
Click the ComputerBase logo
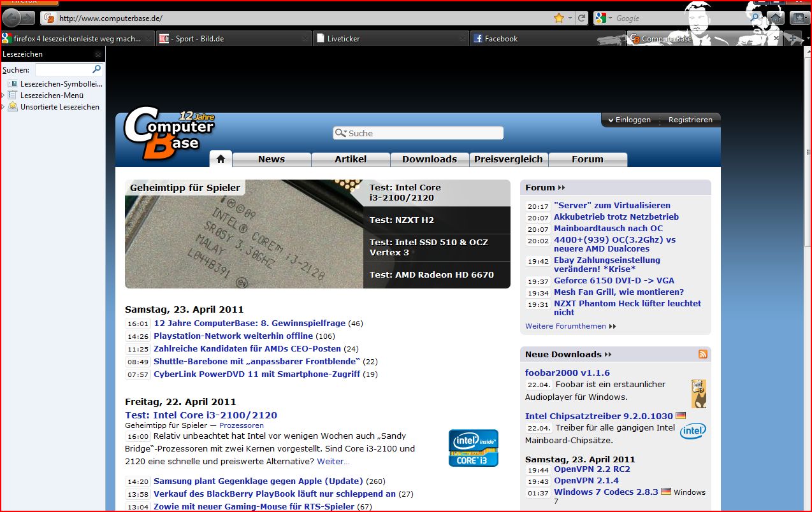coord(169,135)
